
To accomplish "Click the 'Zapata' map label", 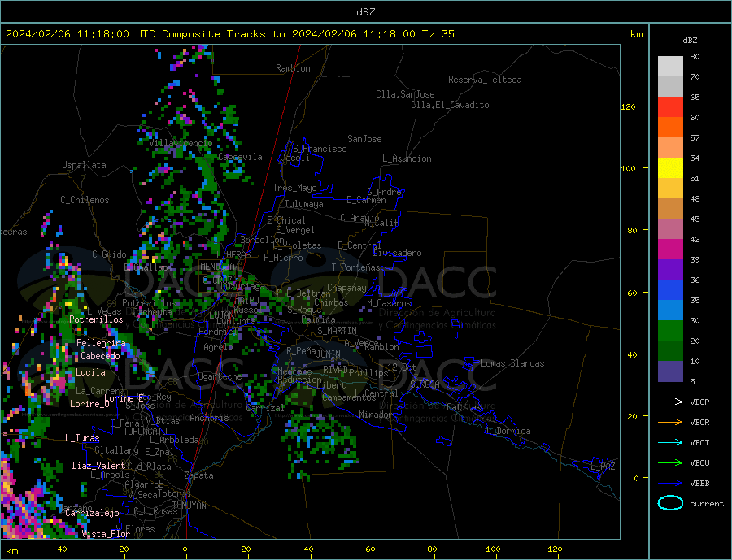I will click(199, 476).
